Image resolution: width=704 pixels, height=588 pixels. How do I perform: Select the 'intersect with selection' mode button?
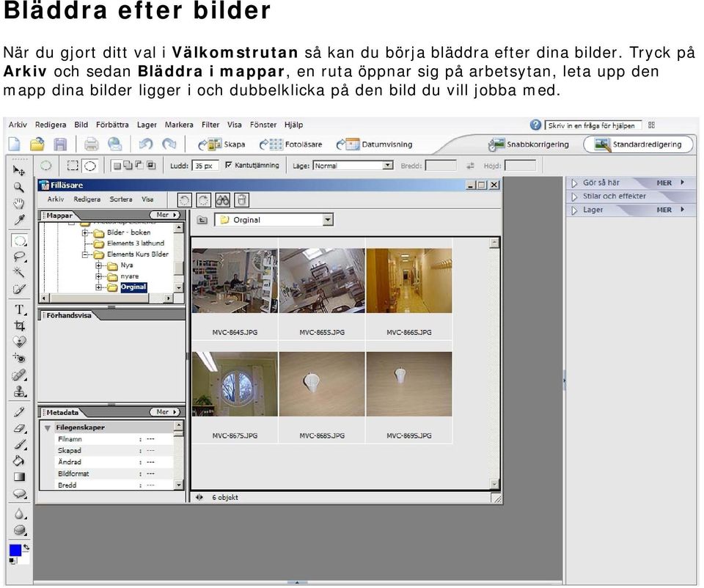151,165
